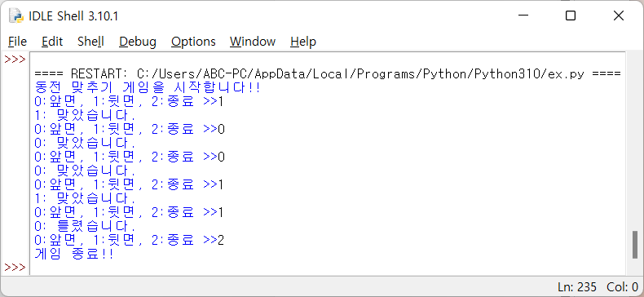The height and width of the screenshot is (297, 644).
Task: Maximize the IDLE Shell window
Action: [x=571, y=16]
